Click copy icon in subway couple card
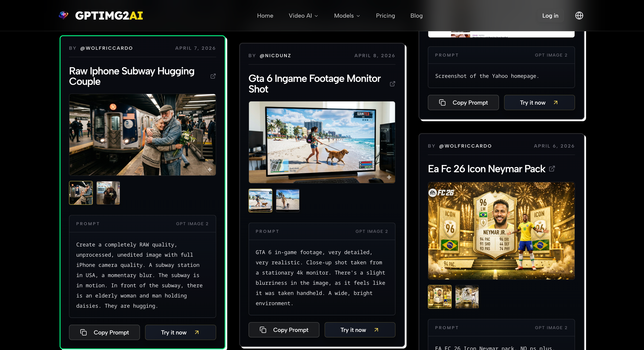The width and height of the screenshot is (644, 350). (83, 332)
